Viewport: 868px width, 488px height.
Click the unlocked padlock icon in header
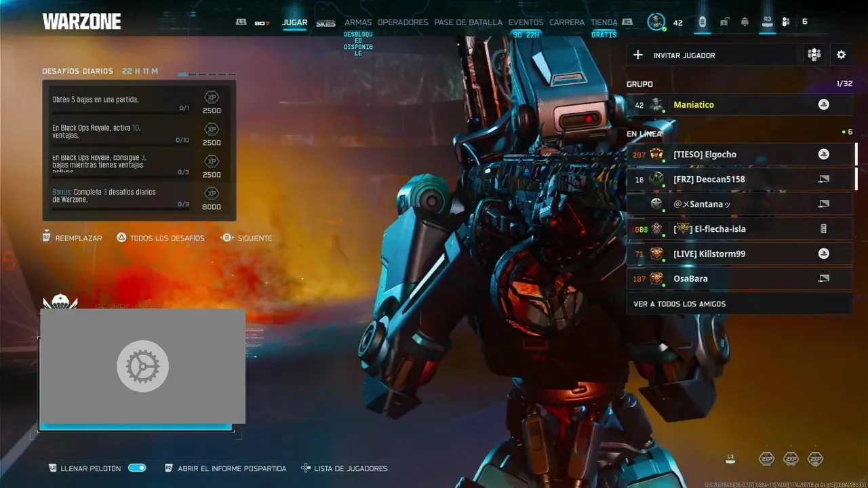[724, 22]
